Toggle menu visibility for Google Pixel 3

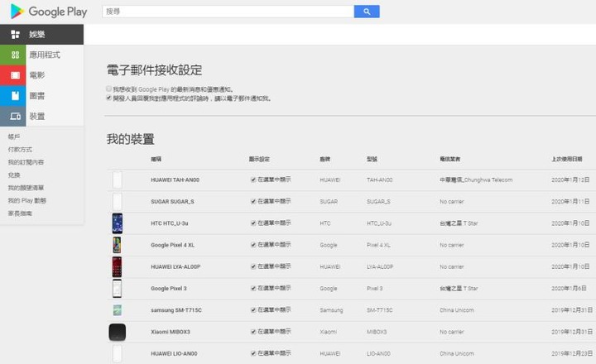click(x=253, y=289)
